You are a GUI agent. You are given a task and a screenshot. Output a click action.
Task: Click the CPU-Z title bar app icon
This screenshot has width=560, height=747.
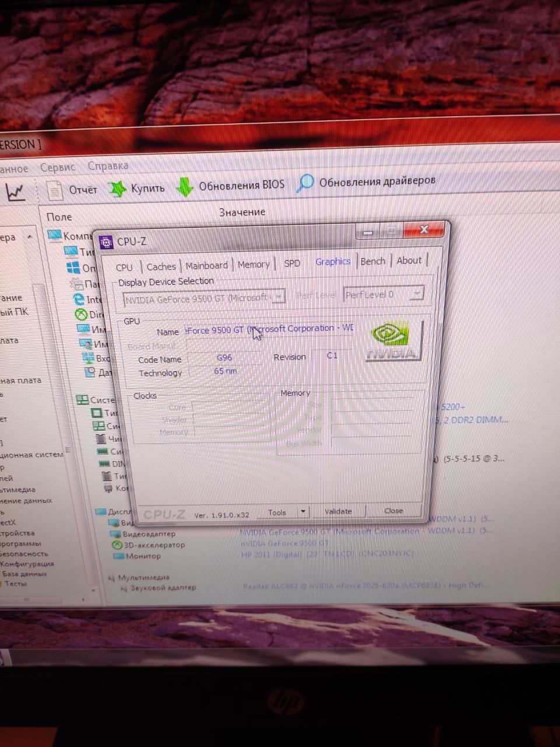coord(106,242)
